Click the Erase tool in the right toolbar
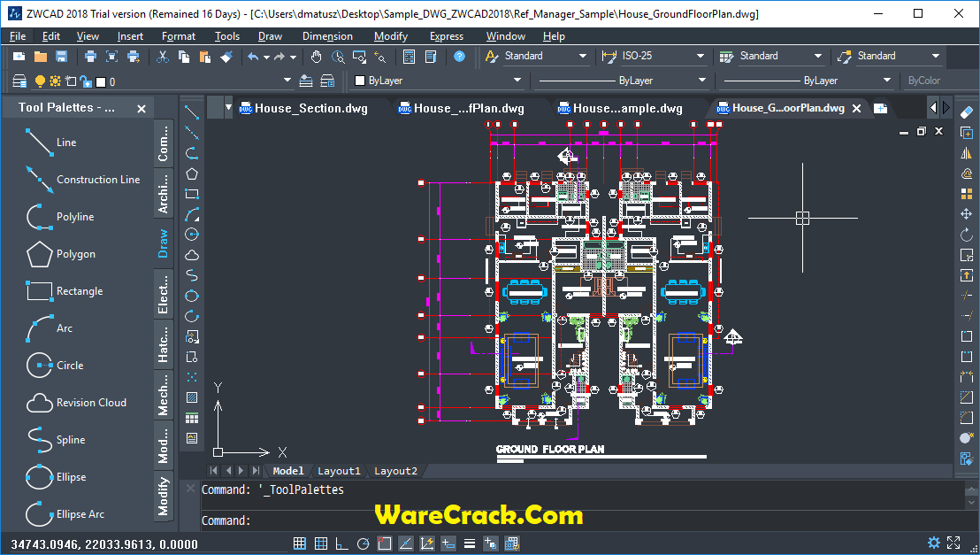This screenshot has width=980, height=555. 966,112
